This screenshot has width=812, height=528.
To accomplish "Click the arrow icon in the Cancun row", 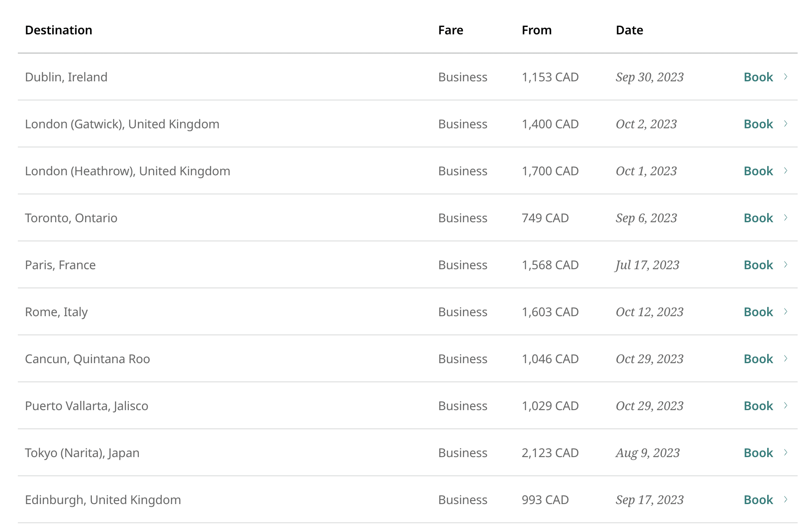I will coord(785,359).
